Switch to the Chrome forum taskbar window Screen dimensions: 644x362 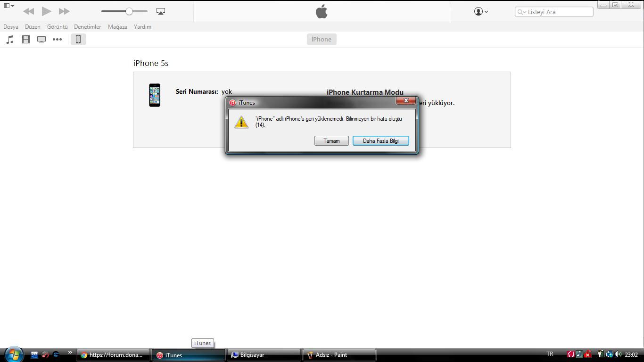pyautogui.click(x=113, y=355)
